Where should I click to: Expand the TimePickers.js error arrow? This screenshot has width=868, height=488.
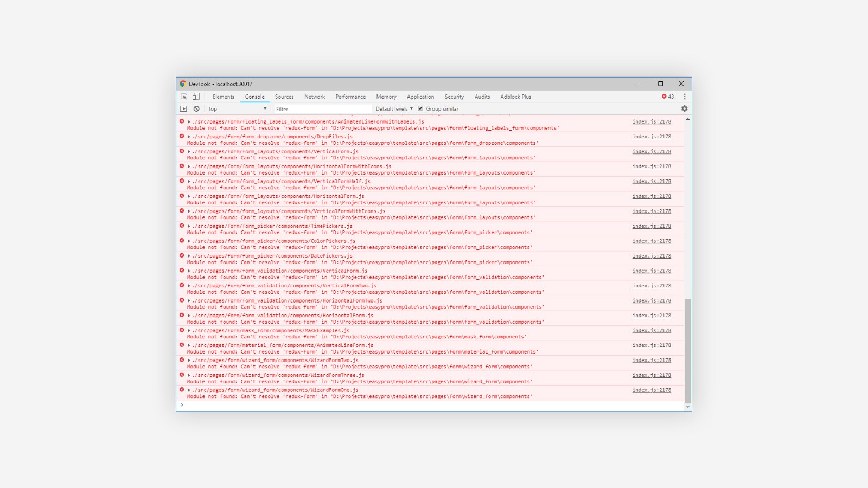pos(189,226)
